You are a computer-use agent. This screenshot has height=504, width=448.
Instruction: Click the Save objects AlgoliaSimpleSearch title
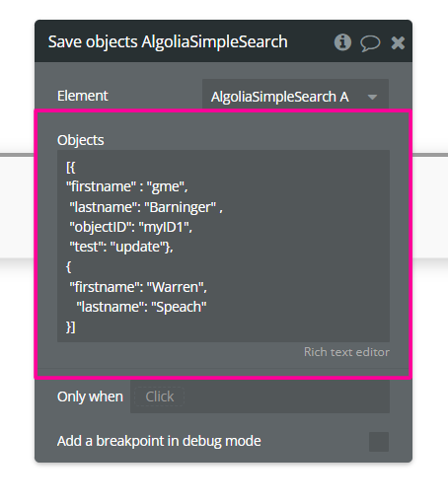click(168, 42)
